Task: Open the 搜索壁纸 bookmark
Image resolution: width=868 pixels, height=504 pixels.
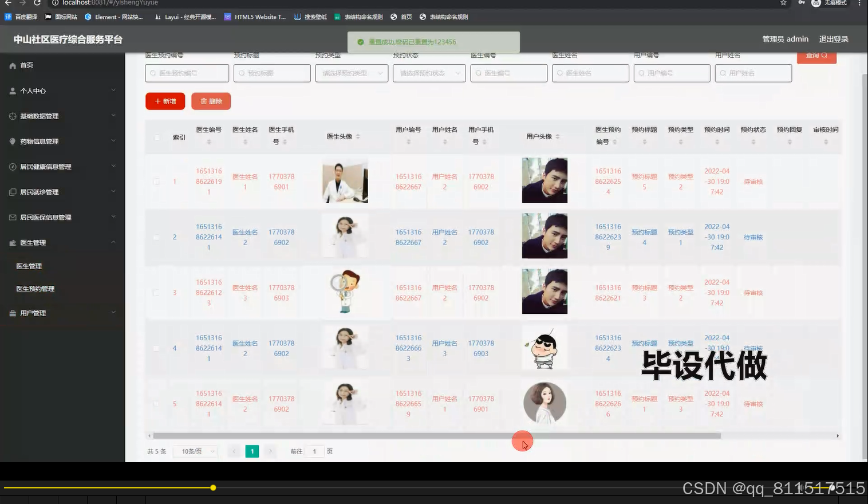Action: [x=310, y=17]
